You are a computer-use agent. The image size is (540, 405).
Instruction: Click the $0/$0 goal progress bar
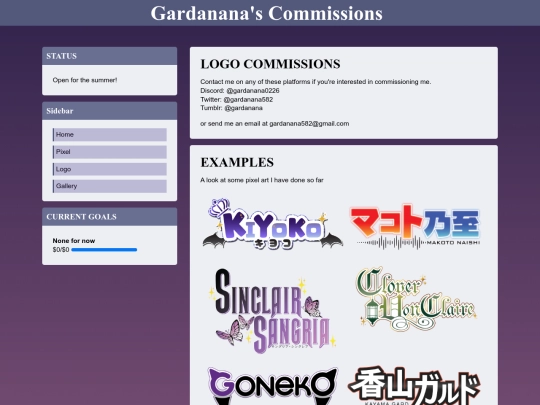(104, 250)
